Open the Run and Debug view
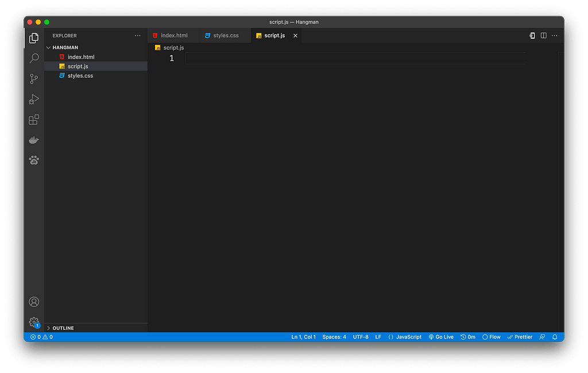Image resolution: width=588 pixels, height=373 pixels. tap(34, 99)
